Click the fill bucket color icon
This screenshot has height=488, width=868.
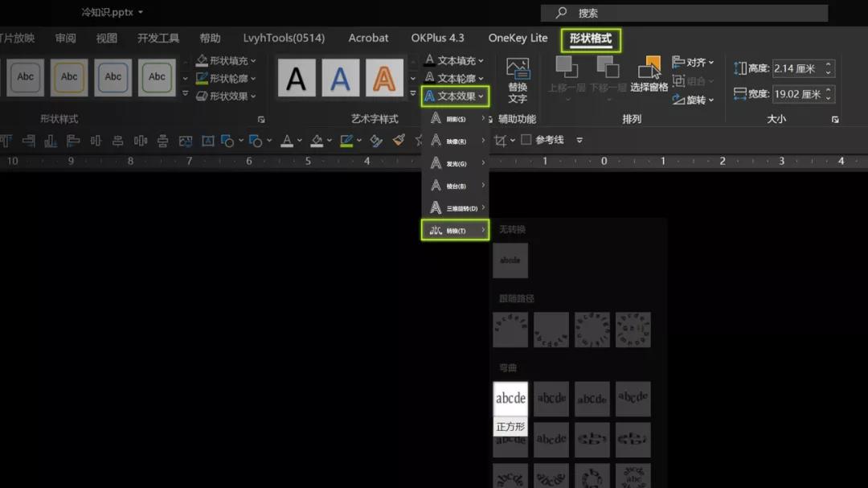pos(317,140)
